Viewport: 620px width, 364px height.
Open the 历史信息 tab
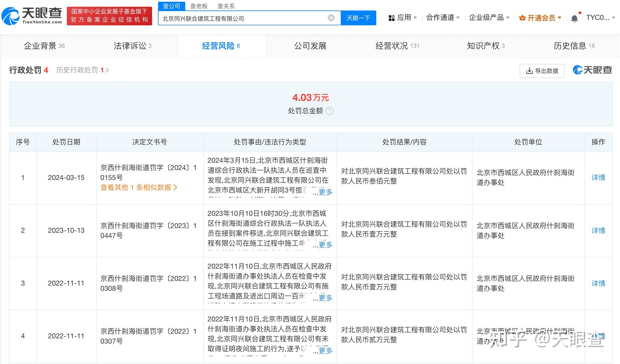(x=574, y=46)
